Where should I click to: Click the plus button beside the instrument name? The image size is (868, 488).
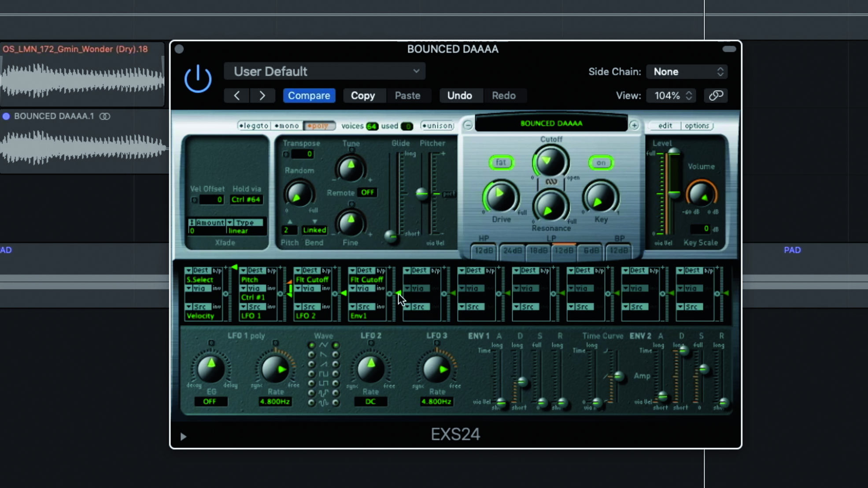pyautogui.click(x=634, y=125)
